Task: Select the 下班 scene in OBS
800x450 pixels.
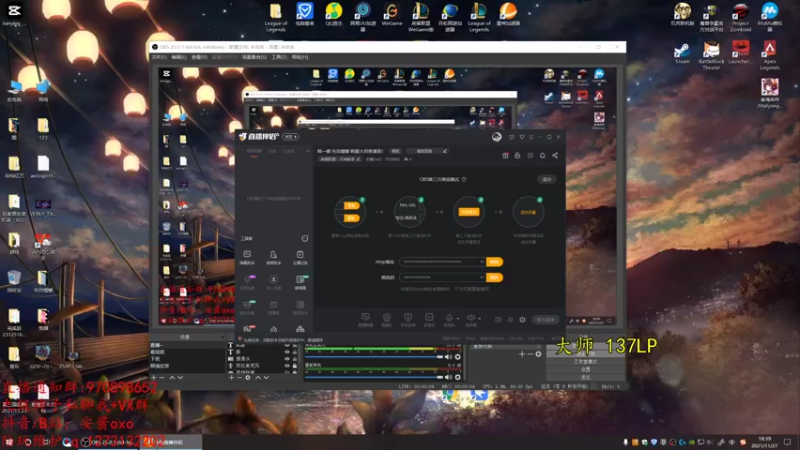Action: click(x=186, y=359)
